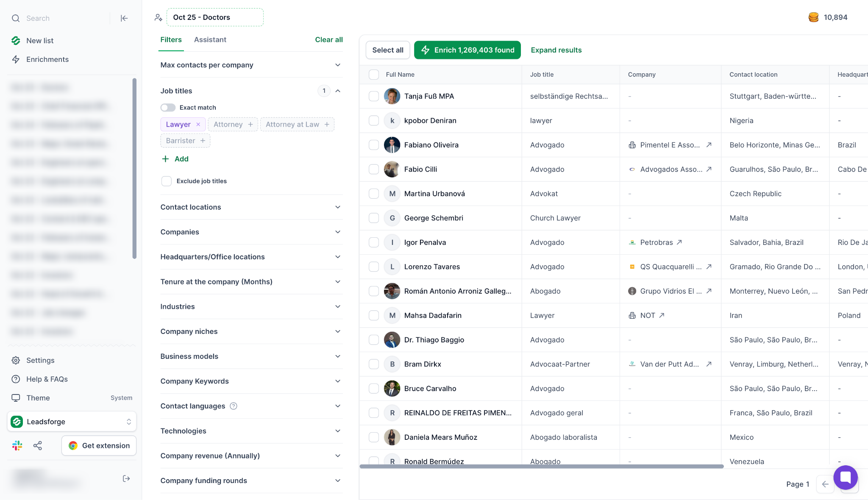Viewport: 868px width, 500px height.
Task: Remove the Lawyer job title tag
Action: (x=198, y=125)
